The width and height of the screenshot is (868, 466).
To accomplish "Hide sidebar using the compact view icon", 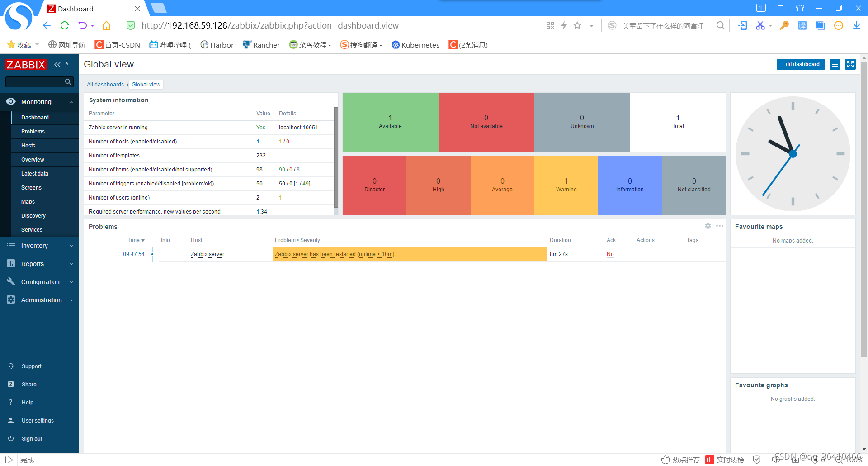I will (68, 65).
